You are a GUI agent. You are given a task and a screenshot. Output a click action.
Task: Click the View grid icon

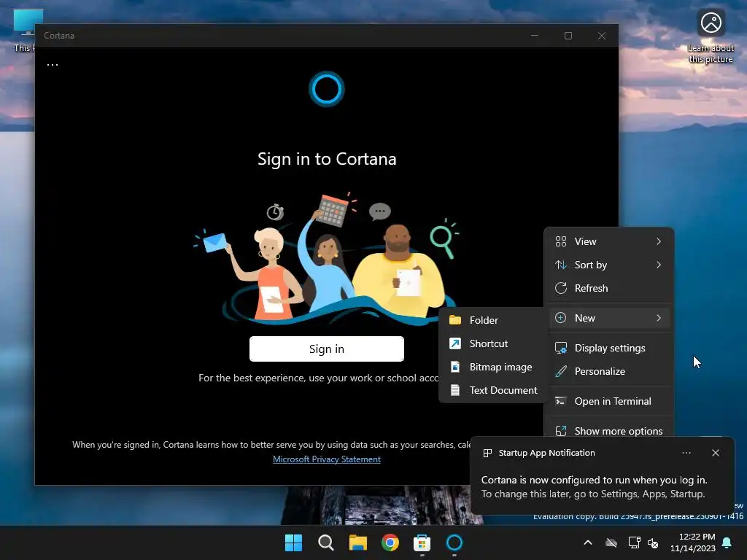tap(561, 241)
